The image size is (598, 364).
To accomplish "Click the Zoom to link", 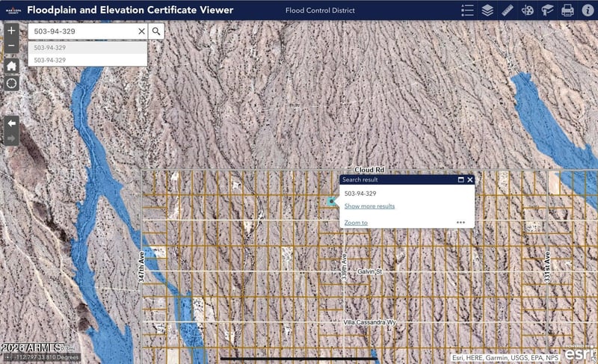I will point(356,223).
